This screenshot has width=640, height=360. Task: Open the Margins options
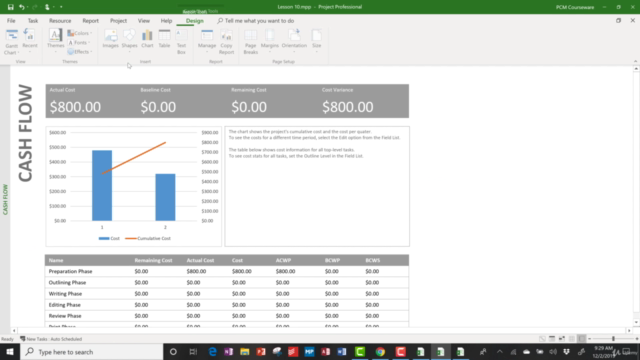[269, 41]
